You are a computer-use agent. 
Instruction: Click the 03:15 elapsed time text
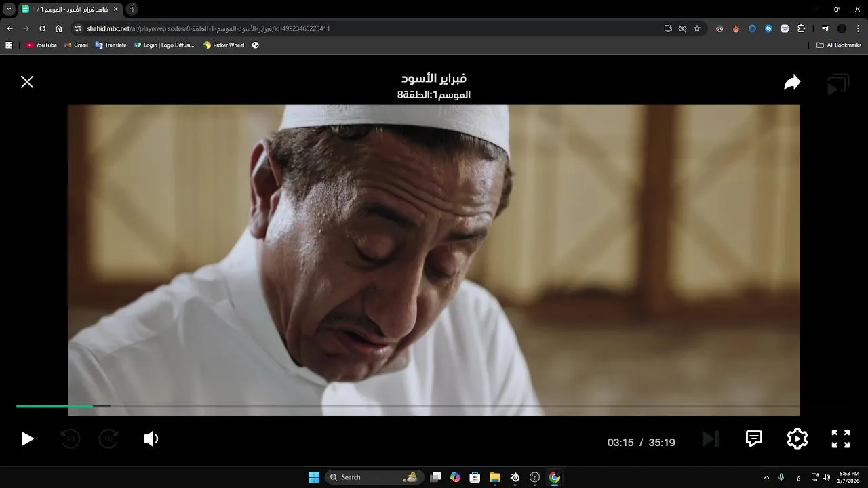[620, 443]
